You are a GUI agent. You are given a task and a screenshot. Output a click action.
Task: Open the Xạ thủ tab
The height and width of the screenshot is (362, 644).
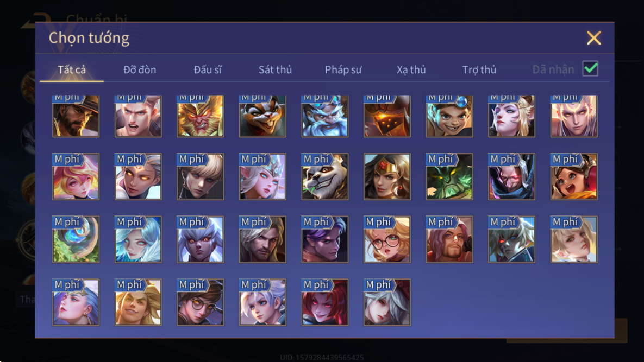pos(411,69)
